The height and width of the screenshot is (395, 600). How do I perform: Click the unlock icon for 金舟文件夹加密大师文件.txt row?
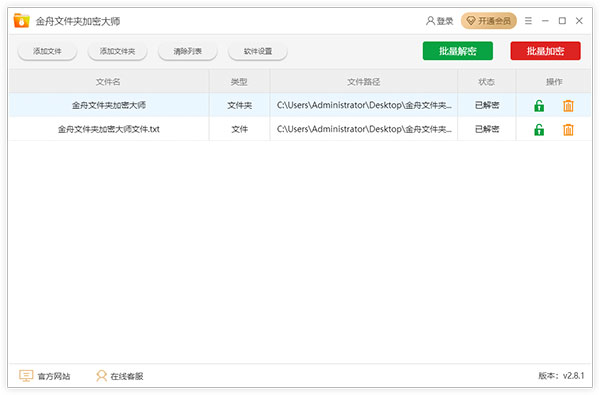pos(539,130)
